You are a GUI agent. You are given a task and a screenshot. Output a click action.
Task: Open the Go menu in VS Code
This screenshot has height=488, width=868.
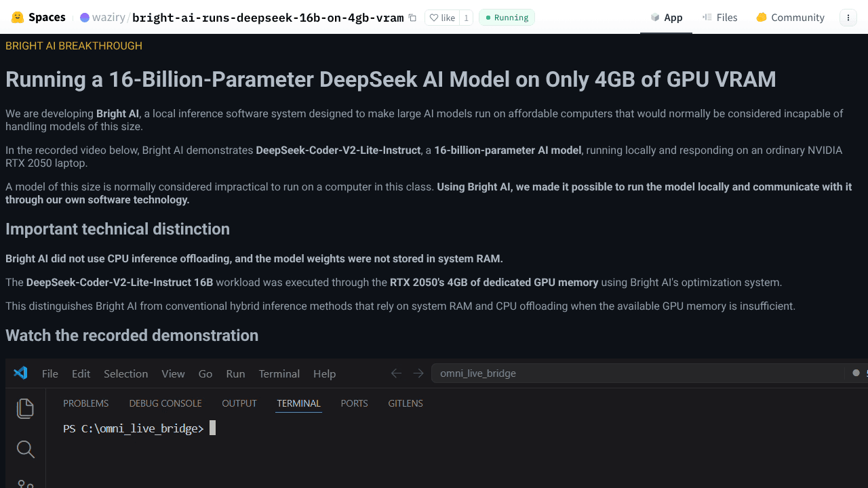coord(205,373)
